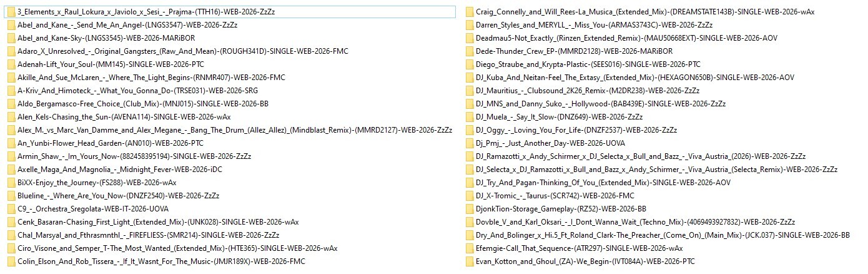Click folder icon for An_Yunbi-Flower_Head_Garden

[x=11, y=143]
